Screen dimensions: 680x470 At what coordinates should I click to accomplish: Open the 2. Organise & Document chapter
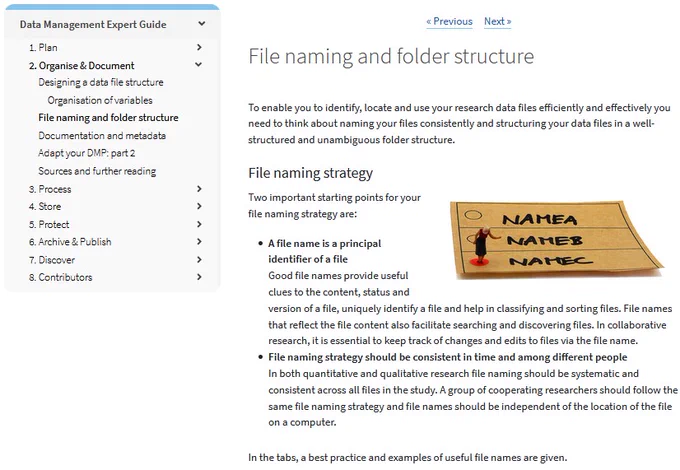pyautogui.click(x=82, y=65)
